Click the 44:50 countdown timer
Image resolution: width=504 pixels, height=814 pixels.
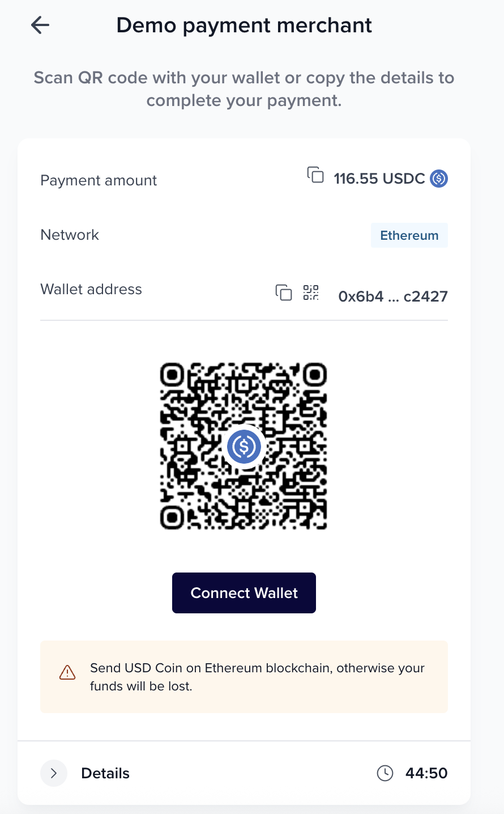point(426,773)
